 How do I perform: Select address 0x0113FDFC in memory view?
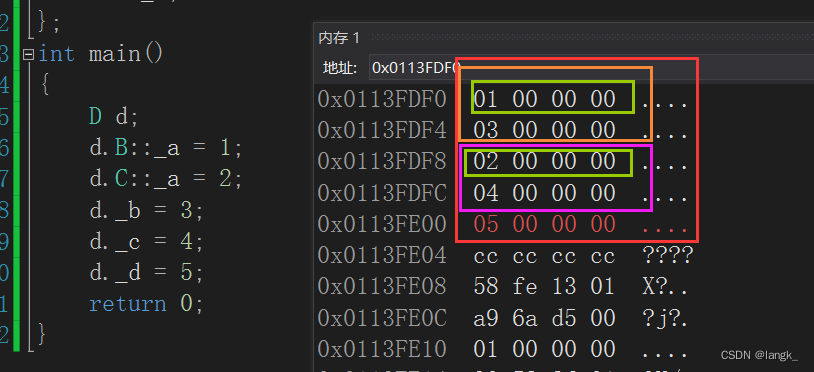[x=382, y=193]
